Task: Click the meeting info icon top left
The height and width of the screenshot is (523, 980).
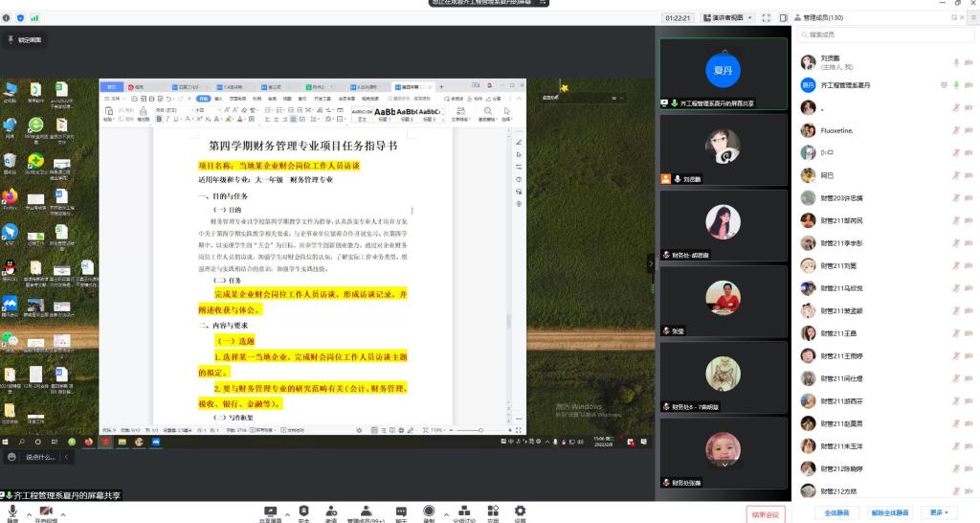Action: coord(7,18)
